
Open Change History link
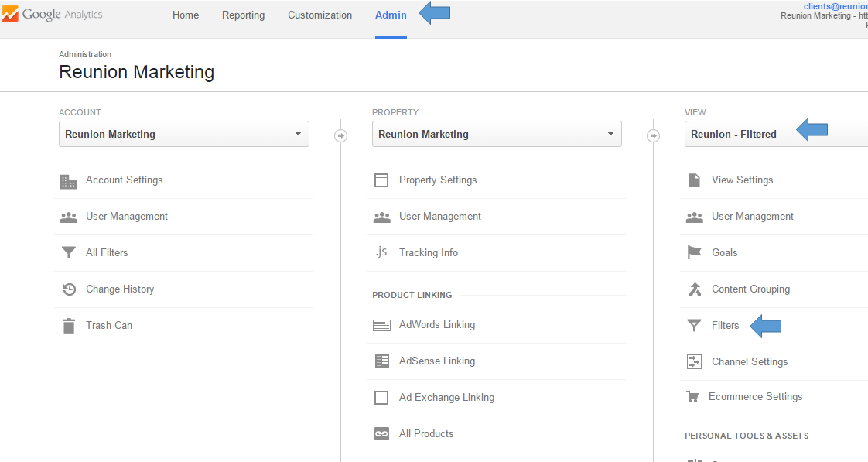(x=120, y=289)
